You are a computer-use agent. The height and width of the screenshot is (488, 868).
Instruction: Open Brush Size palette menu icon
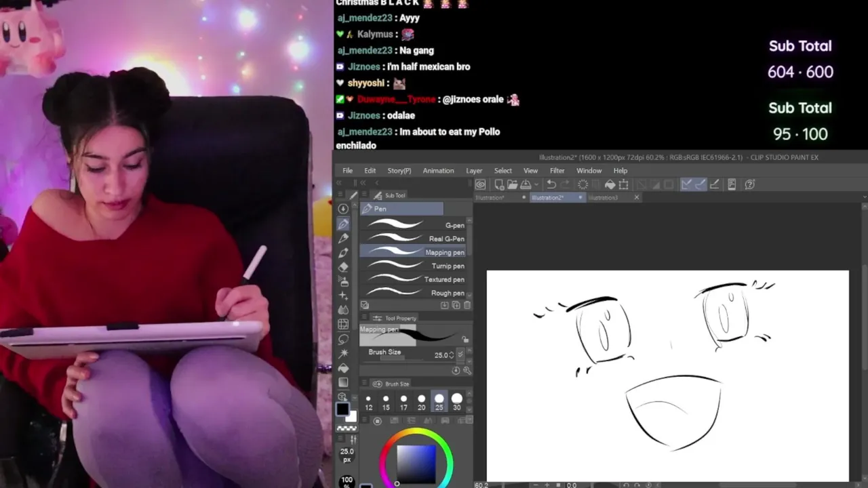(364, 383)
